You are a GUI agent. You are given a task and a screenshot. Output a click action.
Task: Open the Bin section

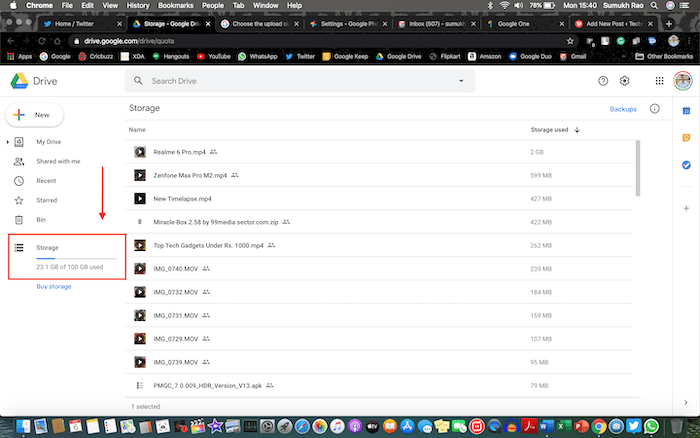click(41, 220)
